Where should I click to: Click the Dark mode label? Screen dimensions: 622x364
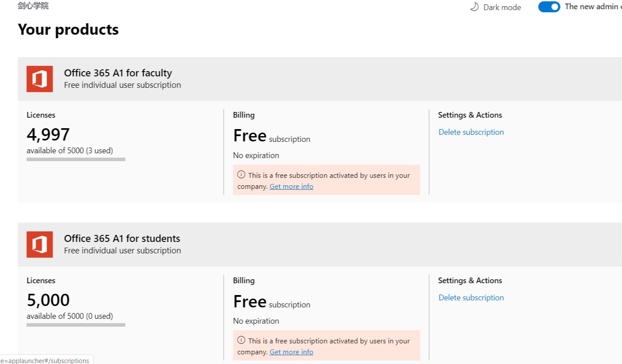tap(502, 7)
